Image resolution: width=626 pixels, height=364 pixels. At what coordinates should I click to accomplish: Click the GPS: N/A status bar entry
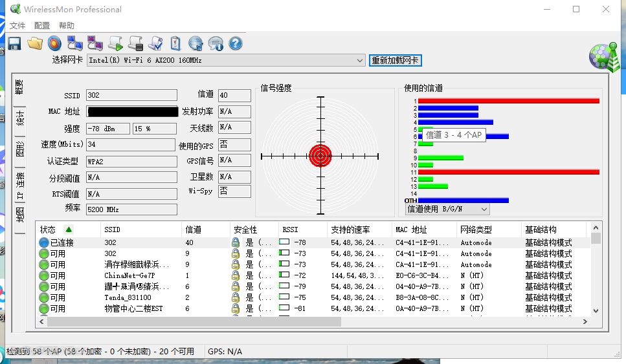(225, 351)
